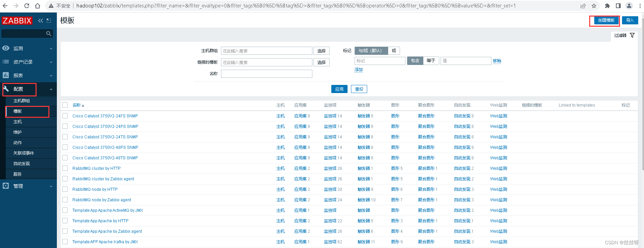The image size is (644, 248).
Task: Click 选择 next to 链接的模板 field
Action: 321,62
